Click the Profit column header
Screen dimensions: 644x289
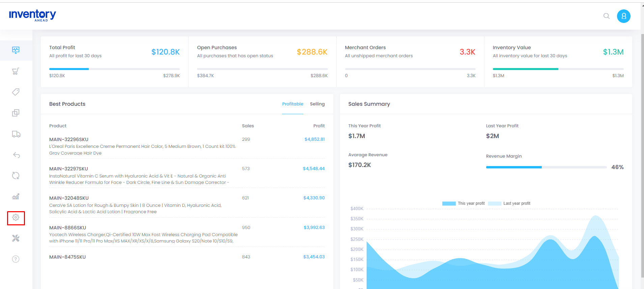(319, 126)
